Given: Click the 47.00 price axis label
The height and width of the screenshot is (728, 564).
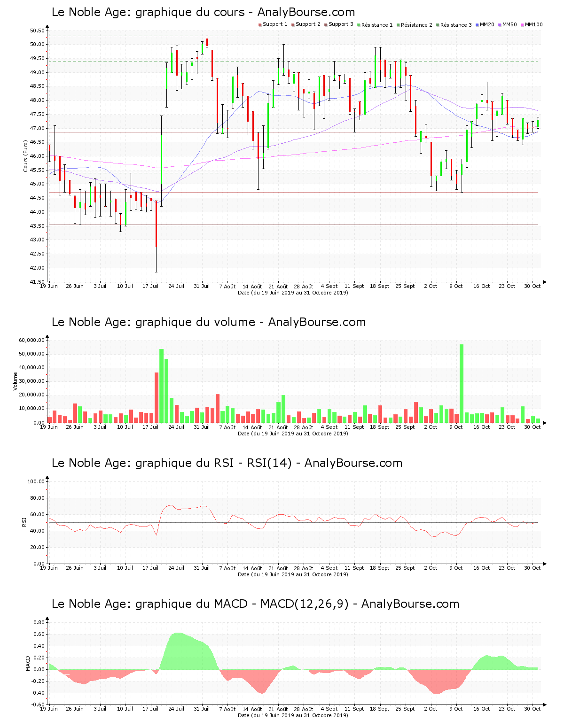Looking at the screenshot, I should [x=37, y=128].
